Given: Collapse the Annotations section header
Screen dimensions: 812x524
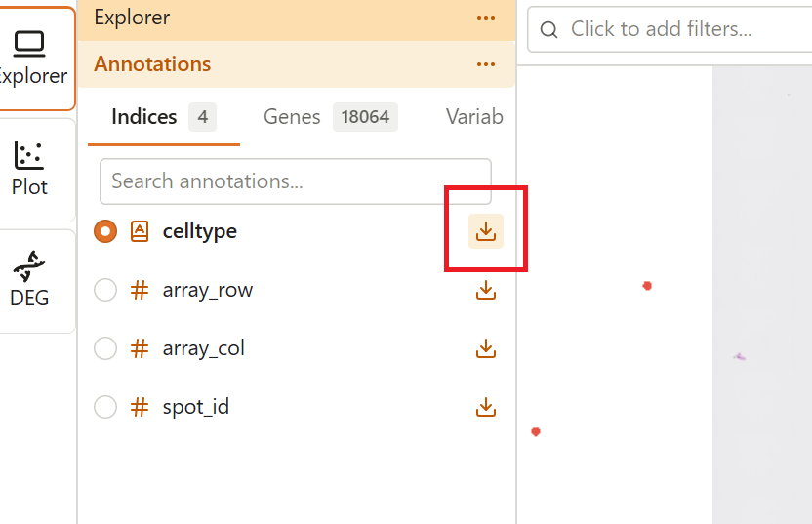Looking at the screenshot, I should [297, 64].
